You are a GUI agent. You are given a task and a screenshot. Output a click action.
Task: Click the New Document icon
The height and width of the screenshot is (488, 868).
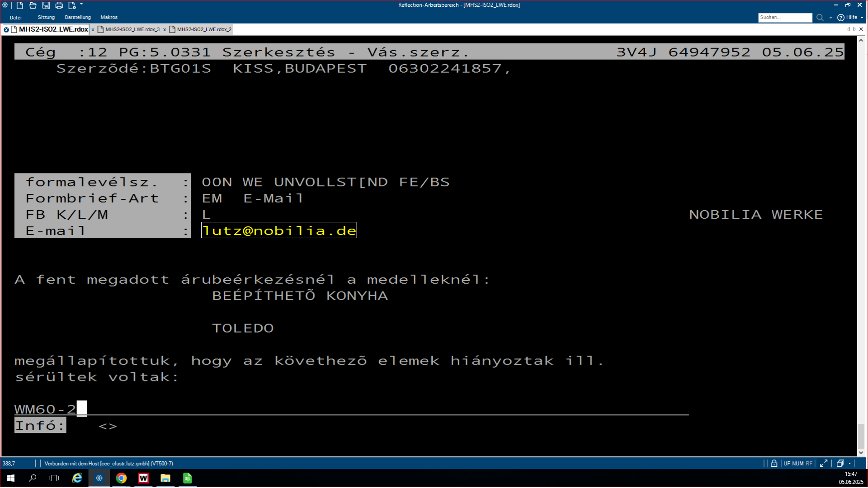point(20,5)
